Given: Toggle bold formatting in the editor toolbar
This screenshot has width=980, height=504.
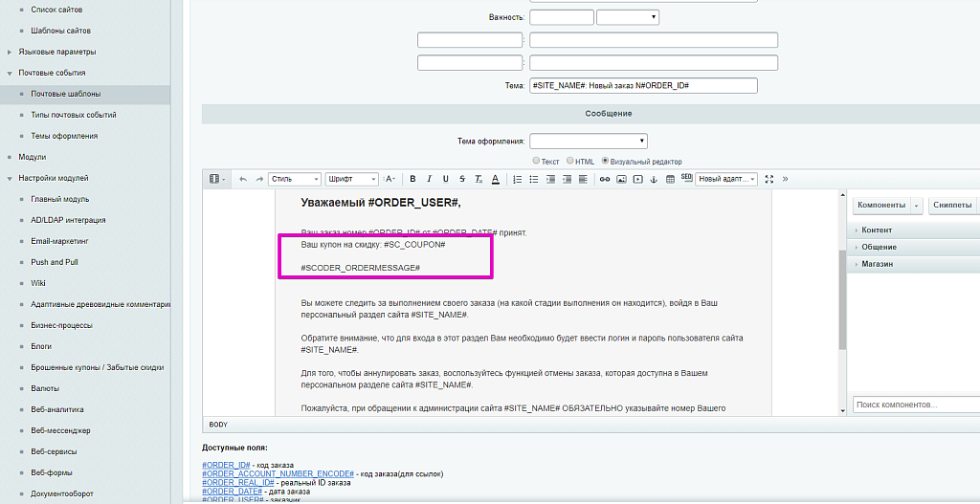Looking at the screenshot, I should [412, 179].
